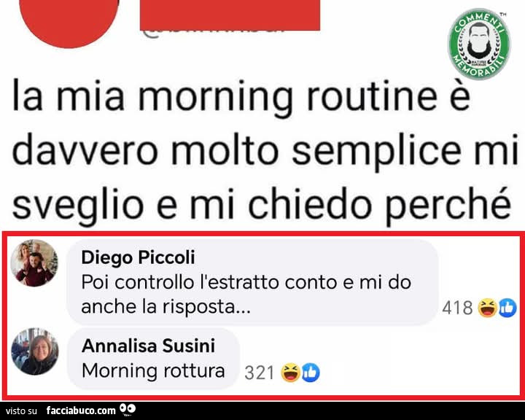Image resolution: width=525 pixels, height=420 pixels.
Task: Click the blue thumbs-up on Annalisa's comment
Action: tap(311, 373)
